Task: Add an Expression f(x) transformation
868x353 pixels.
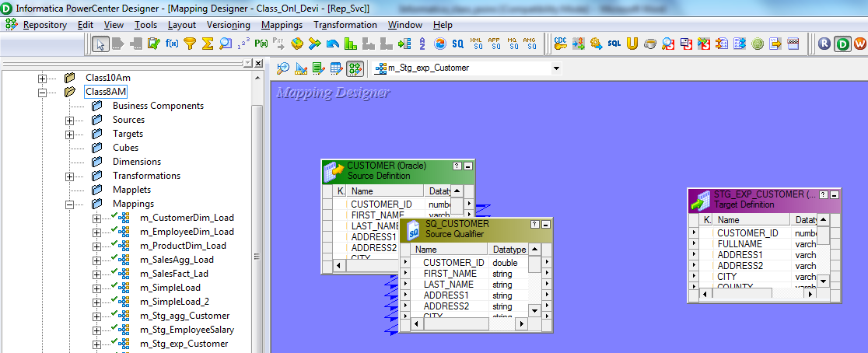Action: click(x=172, y=44)
